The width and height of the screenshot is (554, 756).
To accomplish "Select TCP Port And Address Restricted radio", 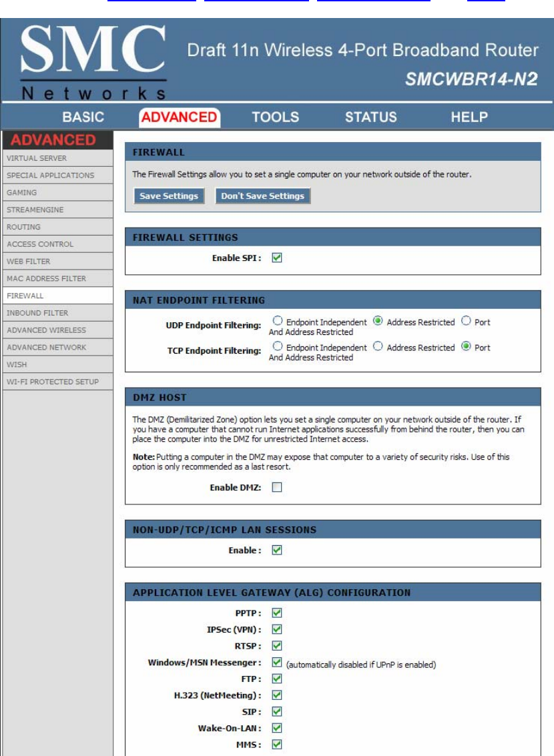I will click(466, 346).
